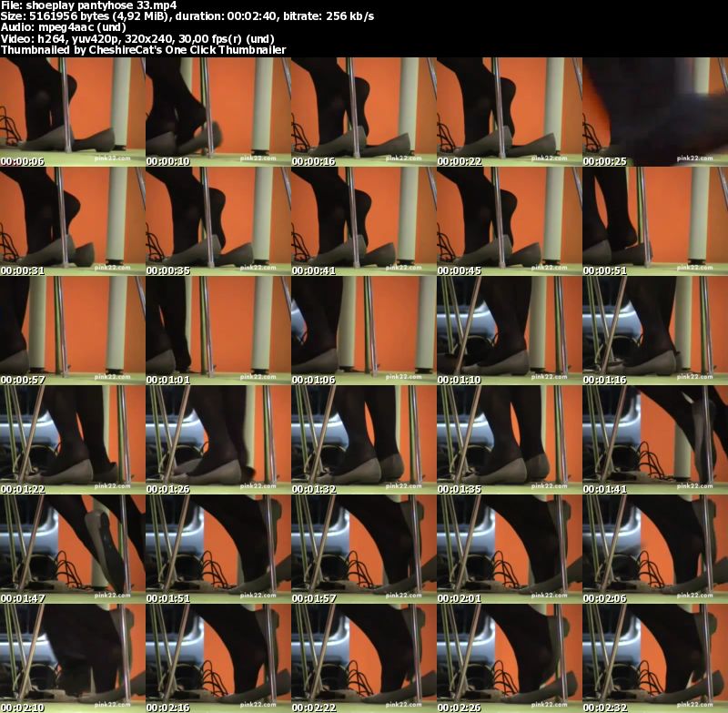Open the frame labeled 00:01:22
This screenshot has width=728, height=713.
pyautogui.click(x=73, y=440)
